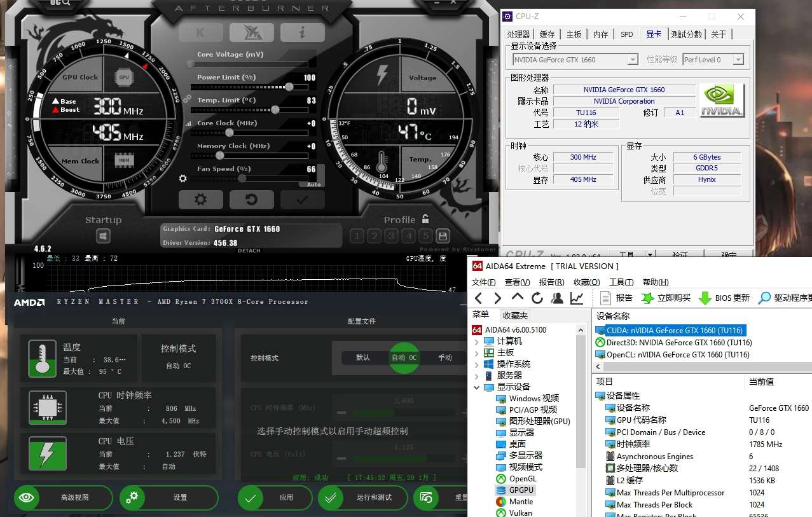Image resolution: width=812 pixels, height=517 pixels.
Task: Select Afterburner profile slot 1
Action: click(x=357, y=236)
